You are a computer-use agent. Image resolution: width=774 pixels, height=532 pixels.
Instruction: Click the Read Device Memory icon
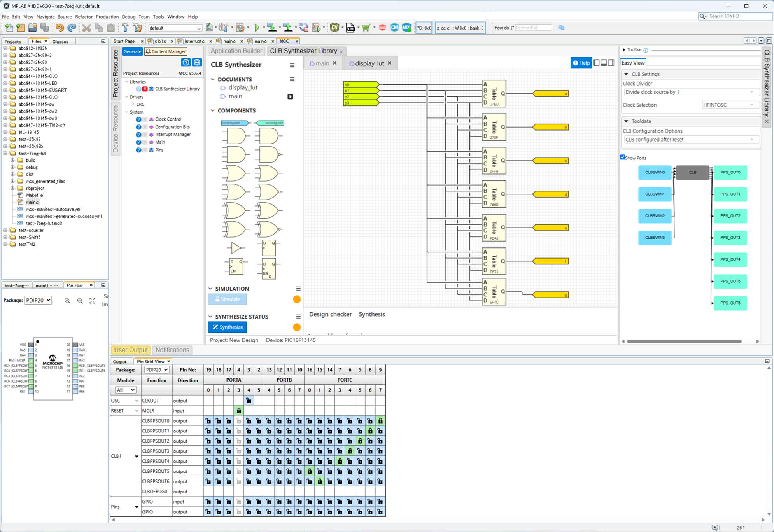click(x=288, y=28)
